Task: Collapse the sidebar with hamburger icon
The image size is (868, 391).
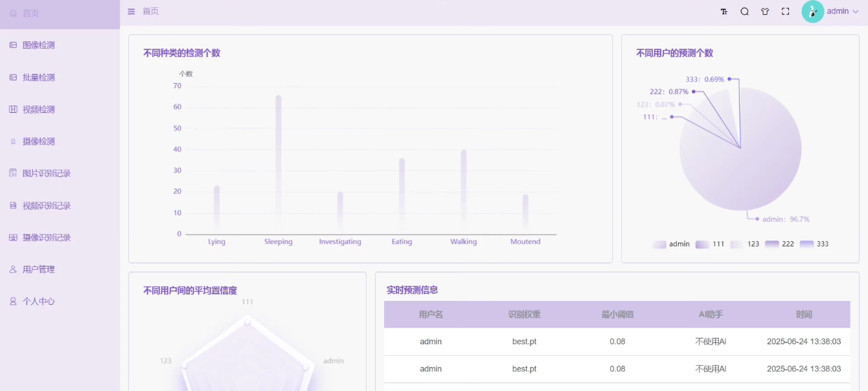Action: pos(131,11)
